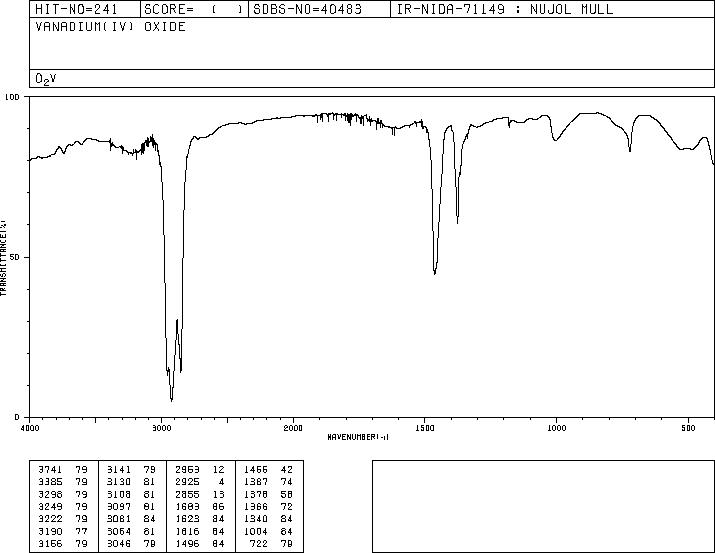The height and width of the screenshot is (553, 715).
Task: Click the 1000 wavenumber axis label
Action: coord(556,428)
